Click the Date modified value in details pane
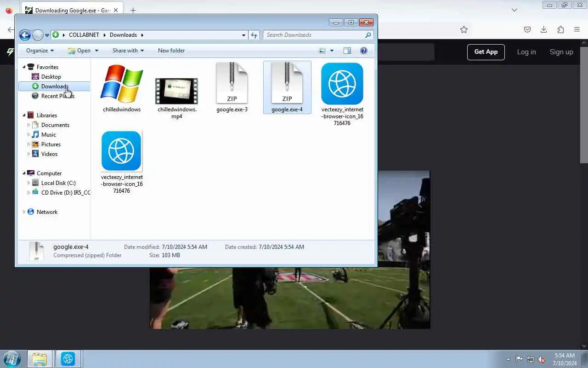The width and height of the screenshot is (588, 368). [184, 247]
